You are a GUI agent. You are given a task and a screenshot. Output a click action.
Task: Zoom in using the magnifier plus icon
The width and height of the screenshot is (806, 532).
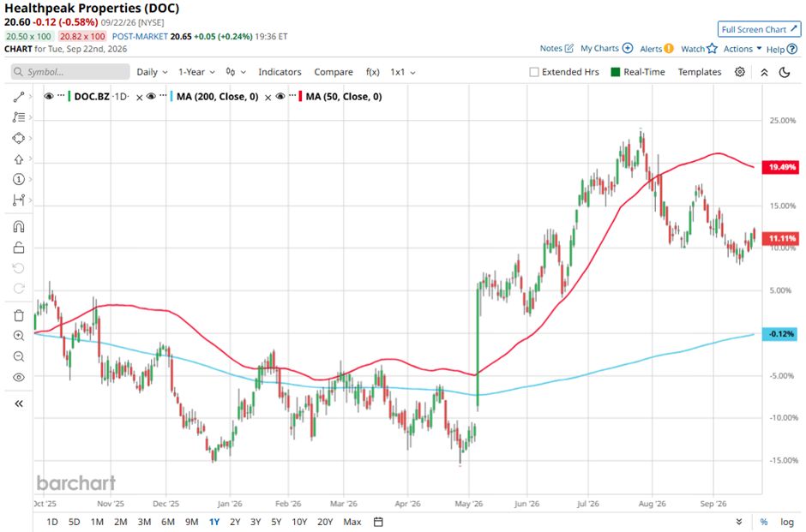(x=19, y=336)
